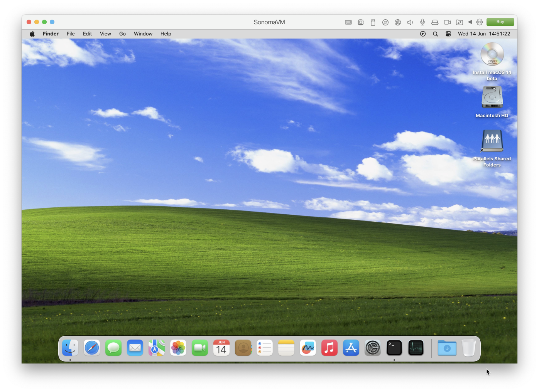The image size is (539, 392).
Task: Click the keyboard icon in Parallels toolbar
Action: tap(348, 22)
